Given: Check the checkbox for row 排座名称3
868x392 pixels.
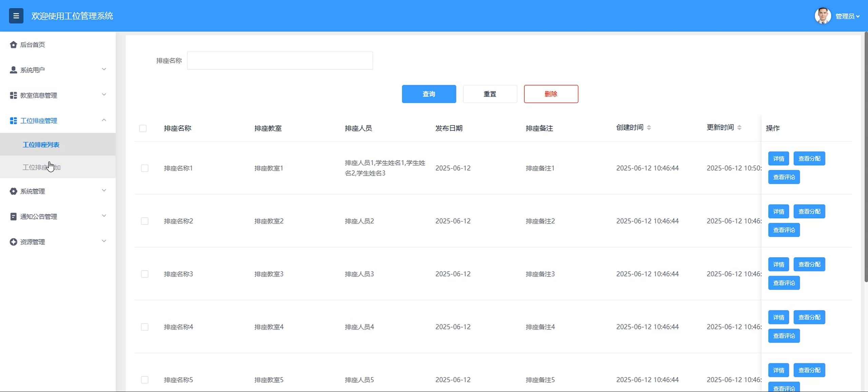Looking at the screenshot, I should tap(144, 274).
